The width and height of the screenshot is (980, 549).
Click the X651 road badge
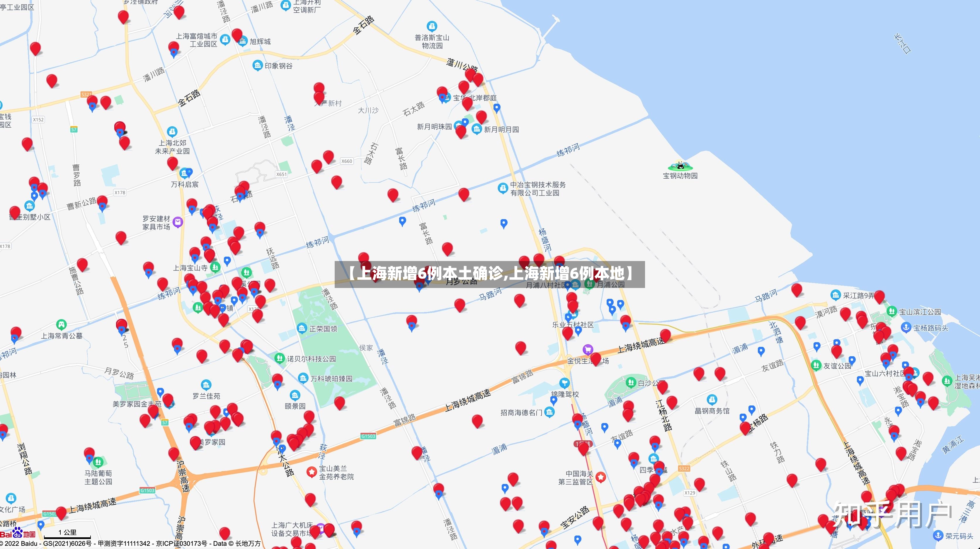point(282,174)
